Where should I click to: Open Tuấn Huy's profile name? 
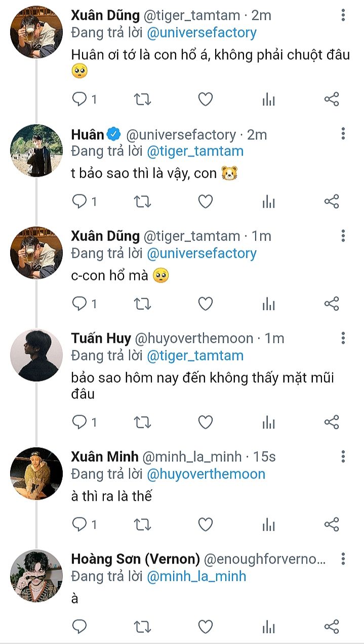tap(101, 338)
